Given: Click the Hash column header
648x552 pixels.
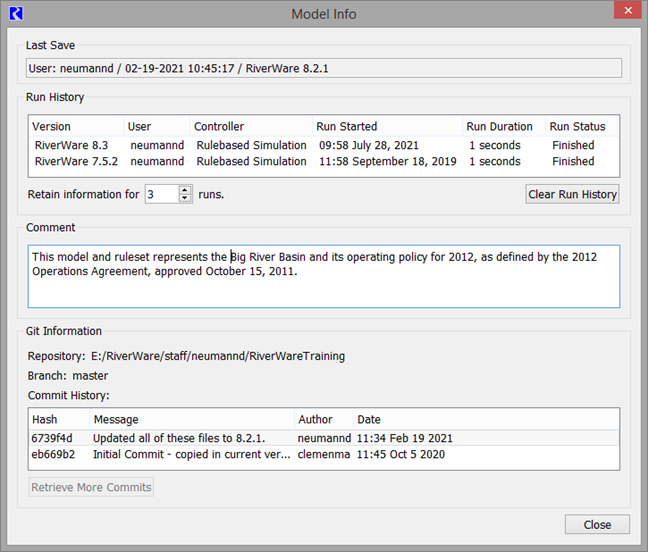Looking at the screenshot, I should tap(58, 420).
